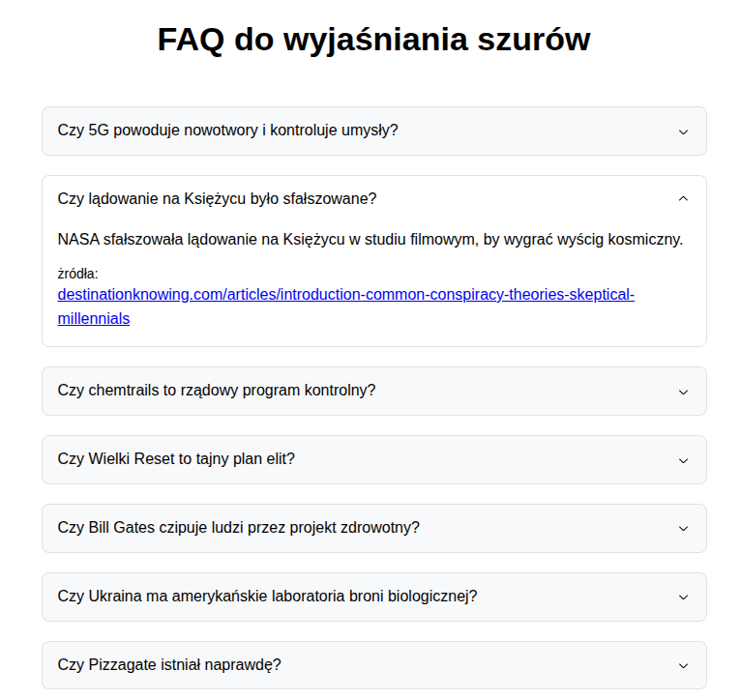Collapse 'Czy lądowanie na Księżycu' question
Viewport: 740px width, 700px height.
click(218, 199)
